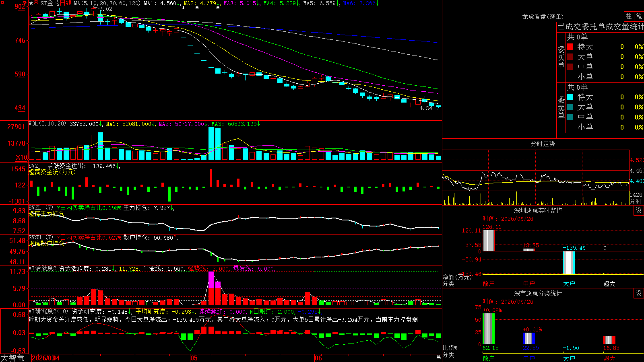Click the 超大 label under 深圳超赢实时监控

point(609,284)
